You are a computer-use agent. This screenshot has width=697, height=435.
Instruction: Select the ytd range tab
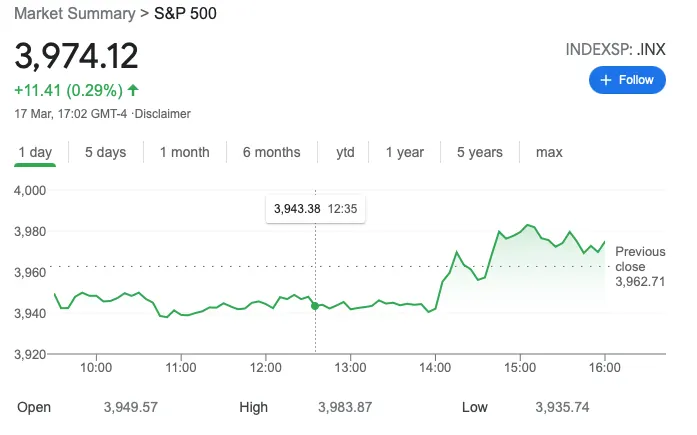click(x=345, y=152)
